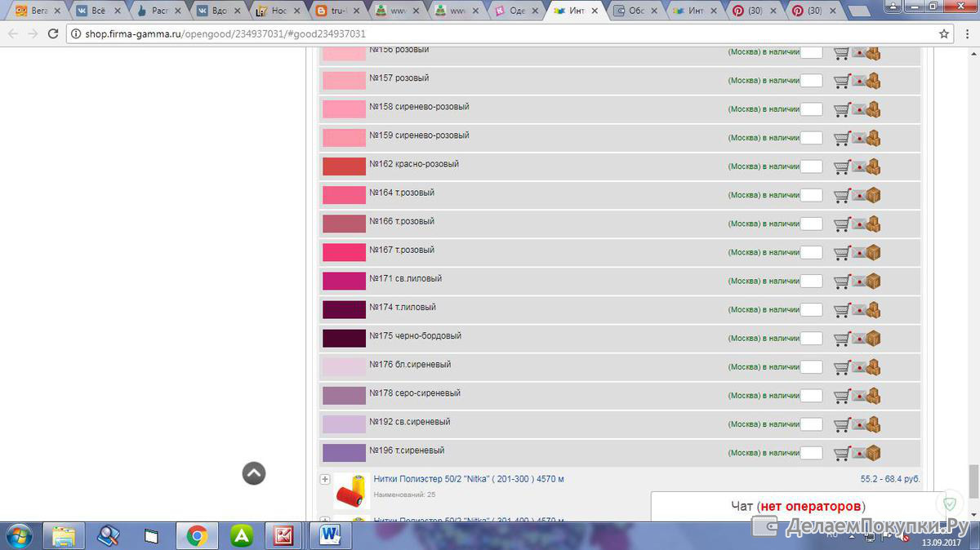Click the №171 св.лиловый label

(405, 278)
